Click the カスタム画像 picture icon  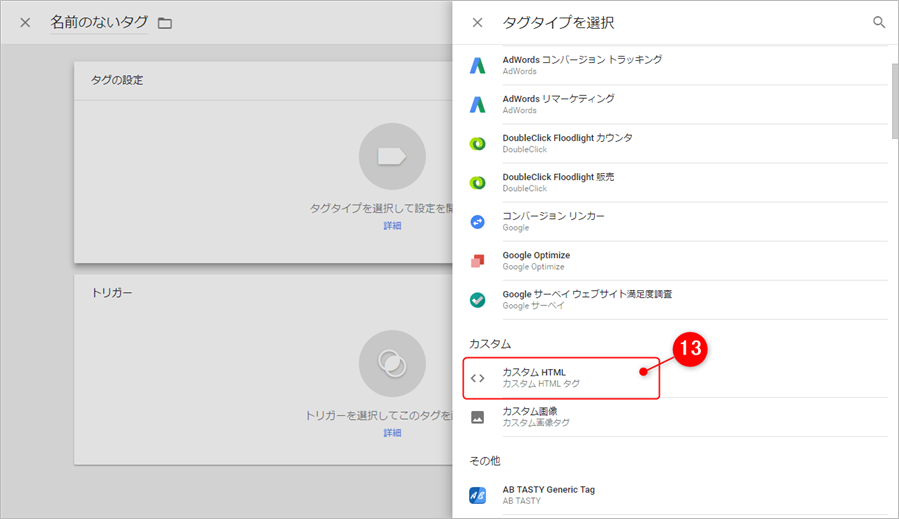[478, 417]
